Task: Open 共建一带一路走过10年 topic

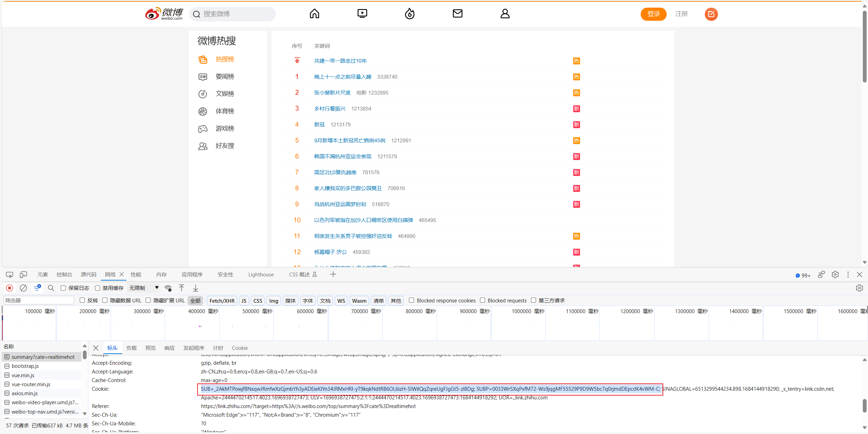Action: click(x=340, y=61)
